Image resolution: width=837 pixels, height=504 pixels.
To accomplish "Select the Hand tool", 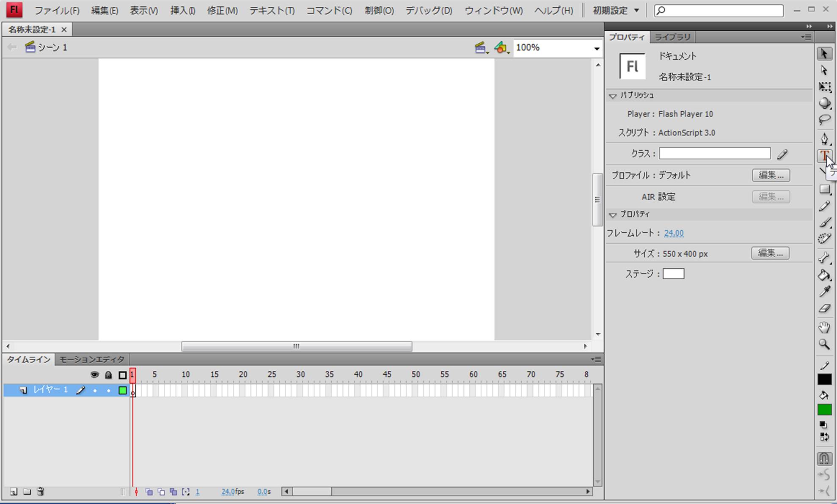I will [x=824, y=327].
